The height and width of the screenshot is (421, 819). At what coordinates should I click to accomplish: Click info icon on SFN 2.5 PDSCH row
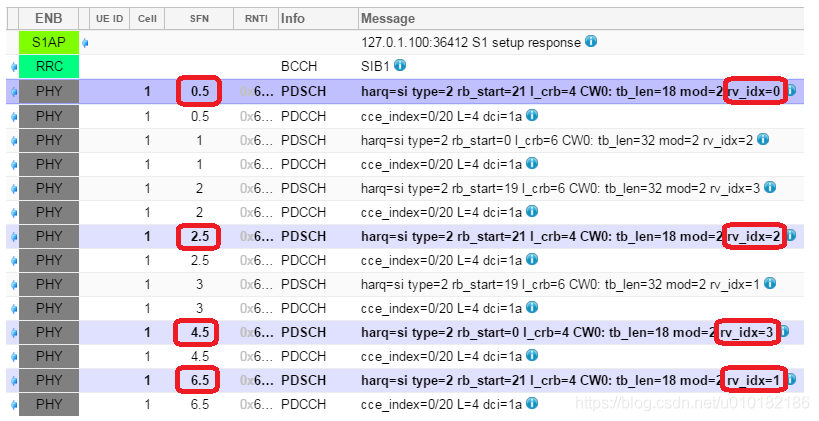(x=792, y=236)
